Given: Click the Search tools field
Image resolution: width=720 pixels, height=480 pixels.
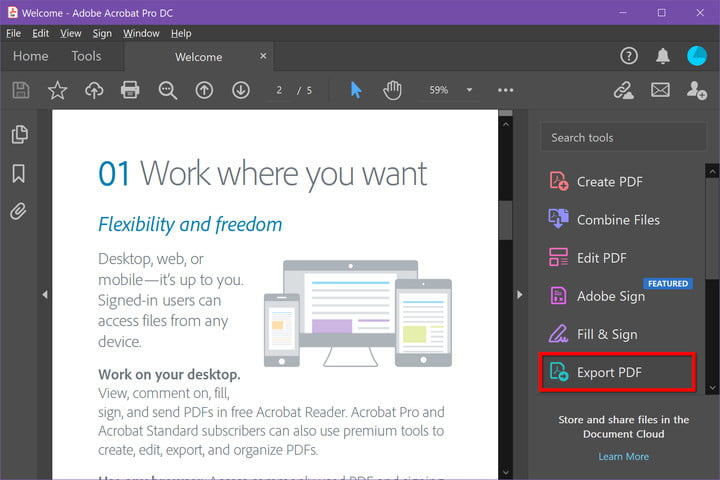Looking at the screenshot, I should pyautogui.click(x=622, y=137).
